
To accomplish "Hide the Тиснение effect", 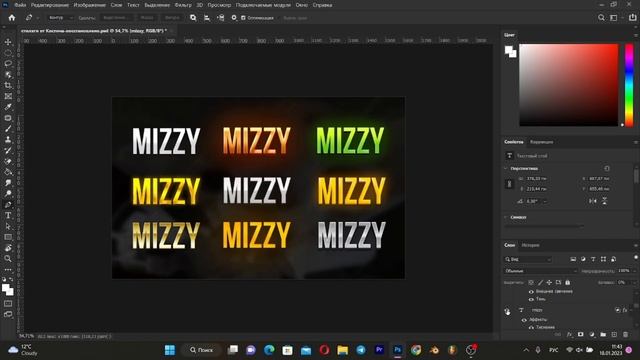I will (x=531, y=327).
